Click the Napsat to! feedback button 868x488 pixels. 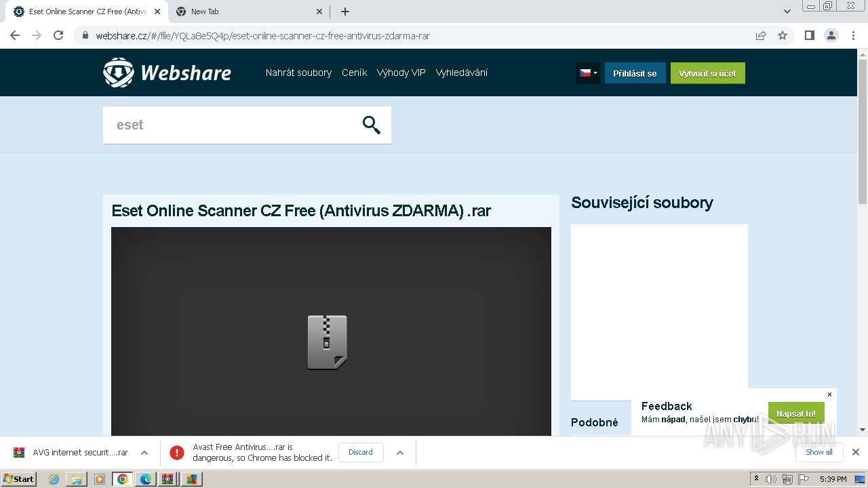click(x=796, y=413)
